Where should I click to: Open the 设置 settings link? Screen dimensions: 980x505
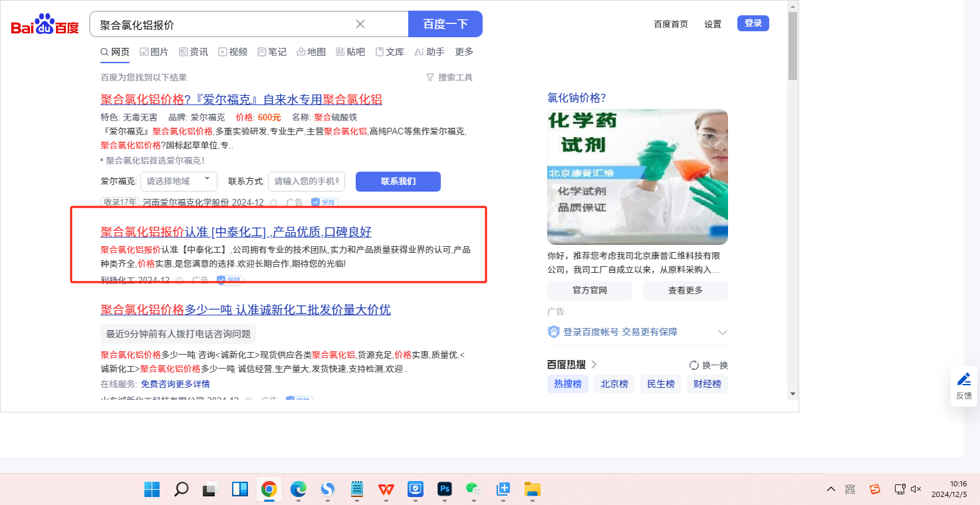[713, 24]
